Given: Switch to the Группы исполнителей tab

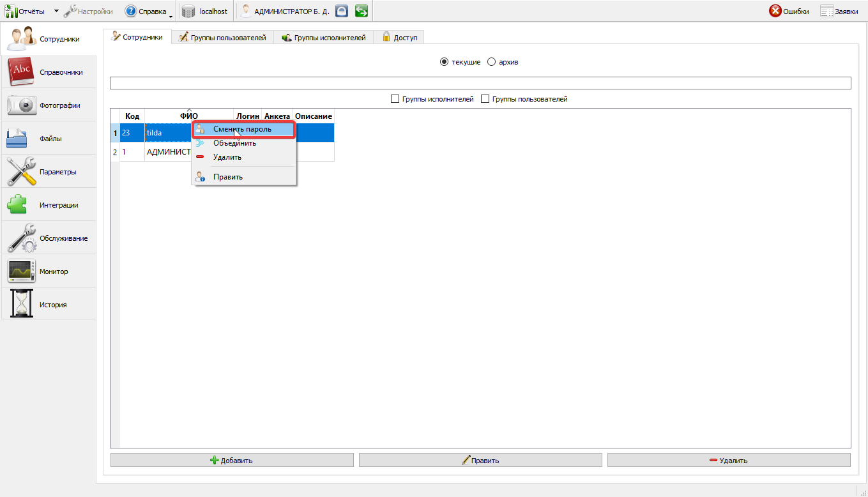Looking at the screenshot, I should 324,38.
